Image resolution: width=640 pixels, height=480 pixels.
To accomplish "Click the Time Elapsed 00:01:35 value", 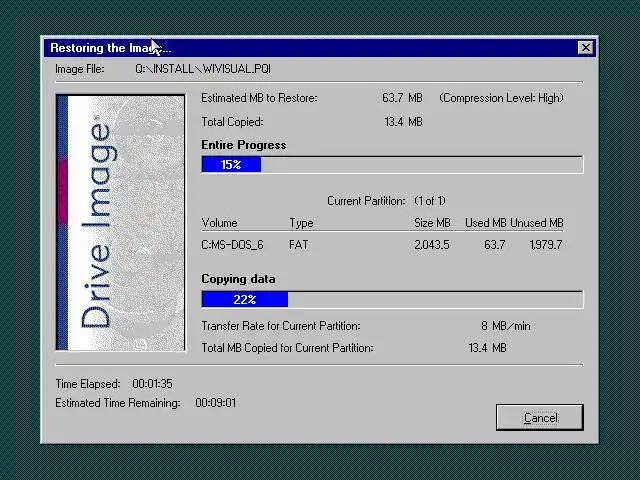I will point(152,384).
